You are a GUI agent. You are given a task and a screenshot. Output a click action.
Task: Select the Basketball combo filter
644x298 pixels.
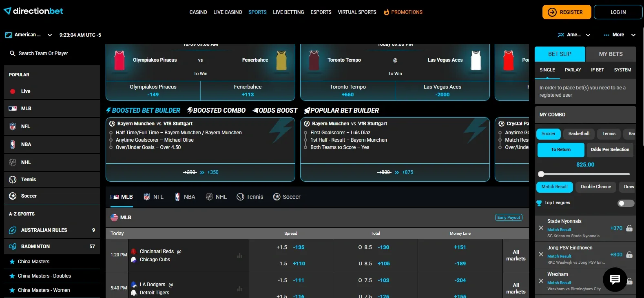[x=579, y=134]
